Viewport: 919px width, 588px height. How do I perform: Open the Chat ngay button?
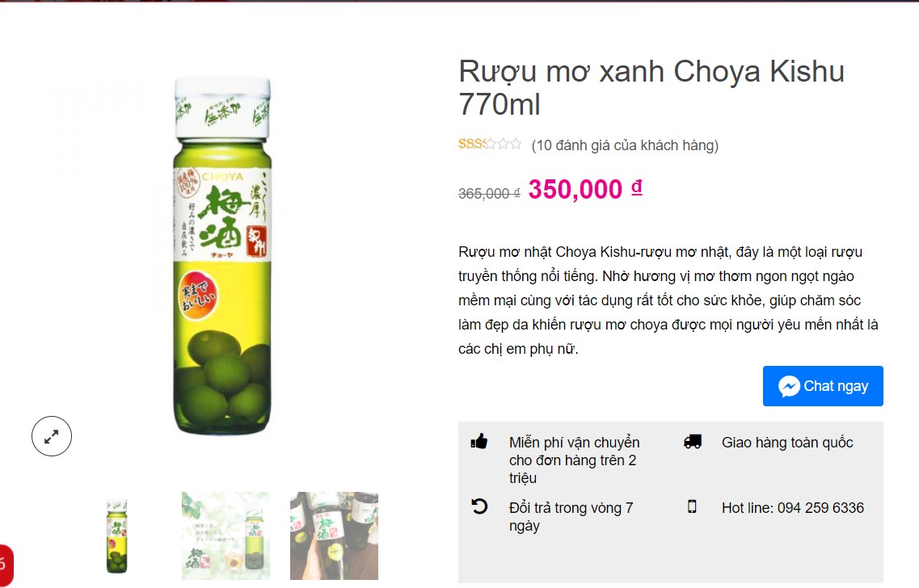pos(823,386)
